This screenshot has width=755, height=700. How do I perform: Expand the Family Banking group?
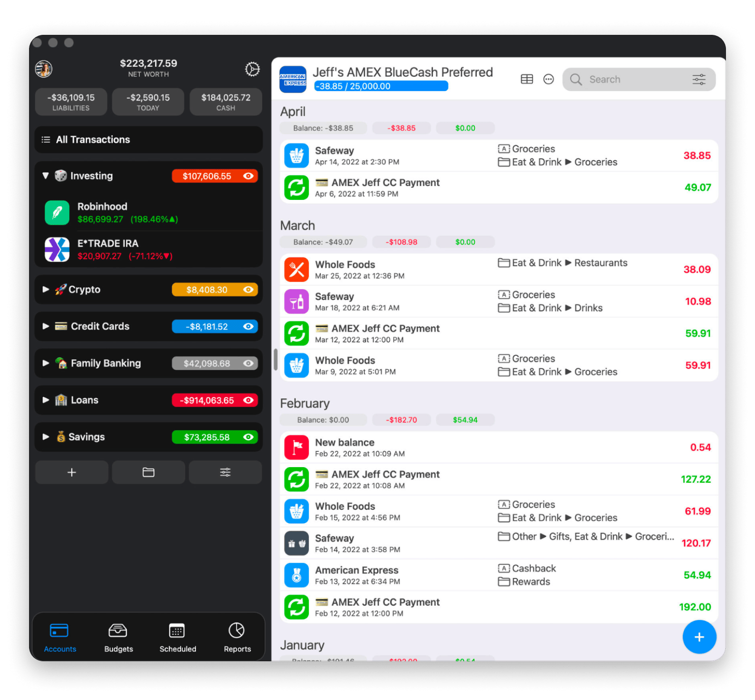[x=45, y=363]
